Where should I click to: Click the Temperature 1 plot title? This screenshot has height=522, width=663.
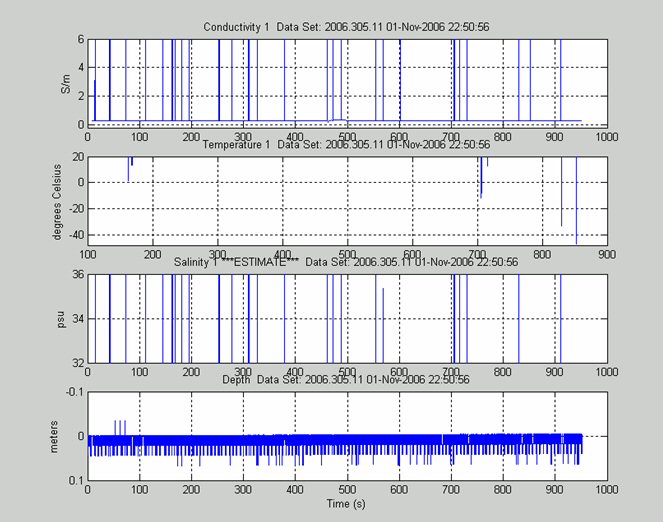click(346, 145)
